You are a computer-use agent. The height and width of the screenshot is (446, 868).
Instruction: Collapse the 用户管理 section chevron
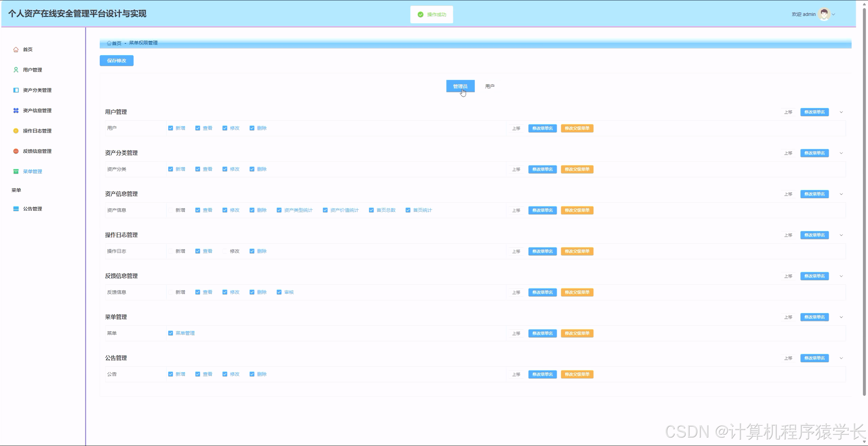point(841,112)
